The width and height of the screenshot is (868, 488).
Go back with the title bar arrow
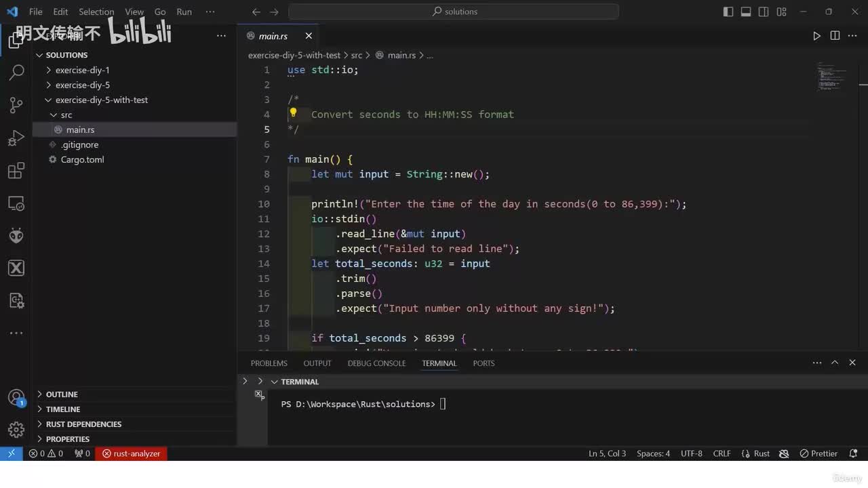point(256,12)
